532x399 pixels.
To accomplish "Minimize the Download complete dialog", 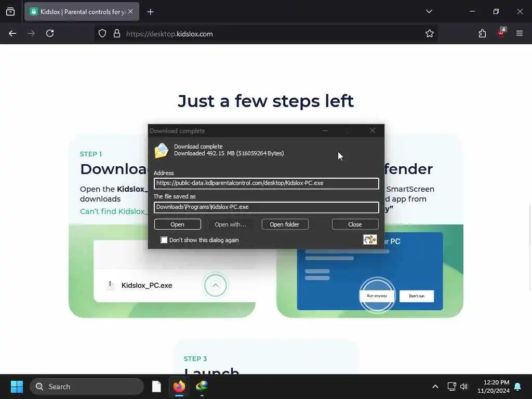I will [x=325, y=130].
